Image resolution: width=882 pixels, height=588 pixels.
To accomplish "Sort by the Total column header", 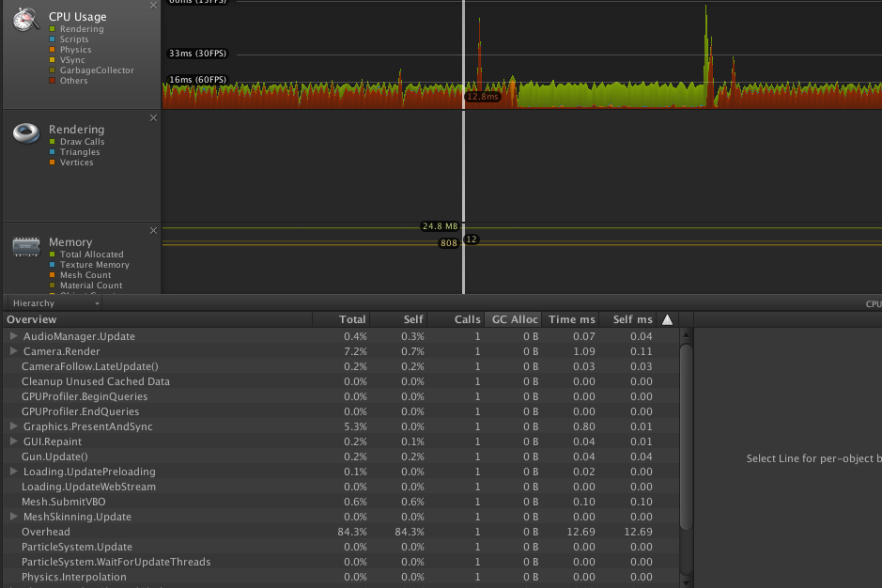I will (x=341, y=319).
